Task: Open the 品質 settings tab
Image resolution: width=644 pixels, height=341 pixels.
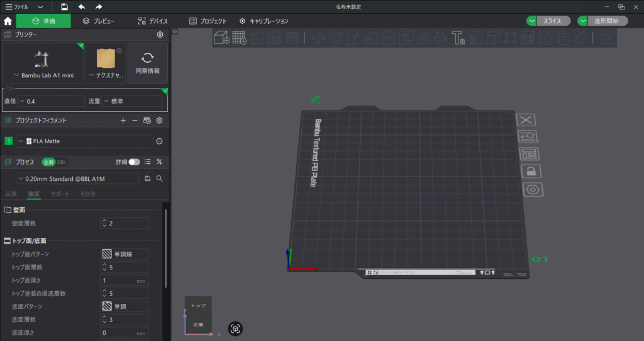Action: click(11, 193)
